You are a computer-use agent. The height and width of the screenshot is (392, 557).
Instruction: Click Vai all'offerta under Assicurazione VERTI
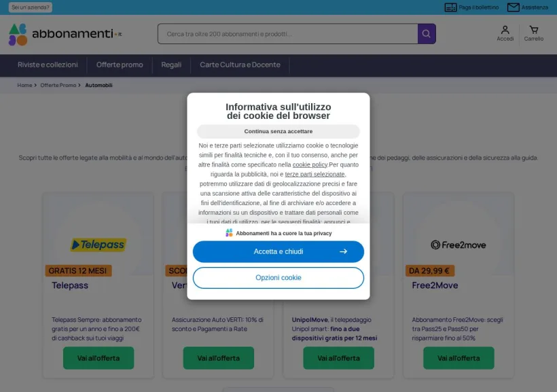(219, 358)
